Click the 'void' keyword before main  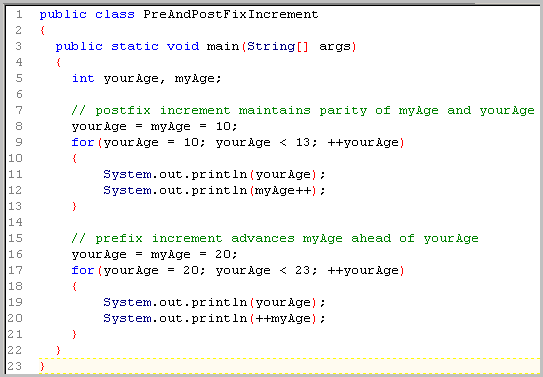pyautogui.click(x=183, y=46)
